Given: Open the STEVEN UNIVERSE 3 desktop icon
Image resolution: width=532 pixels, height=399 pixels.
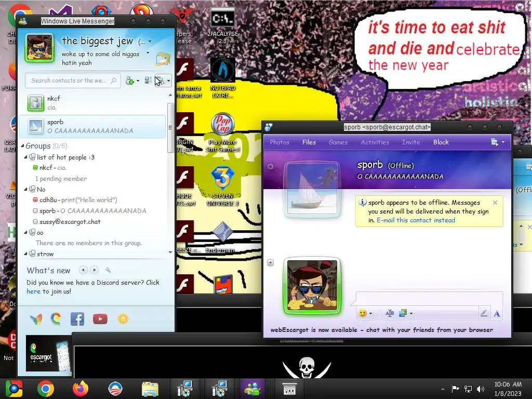Looking at the screenshot, I should tap(222, 187).
